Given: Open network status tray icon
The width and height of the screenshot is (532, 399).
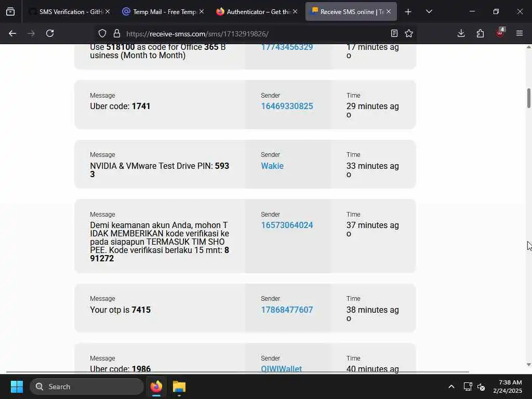Looking at the screenshot, I should pyautogui.click(x=468, y=387).
